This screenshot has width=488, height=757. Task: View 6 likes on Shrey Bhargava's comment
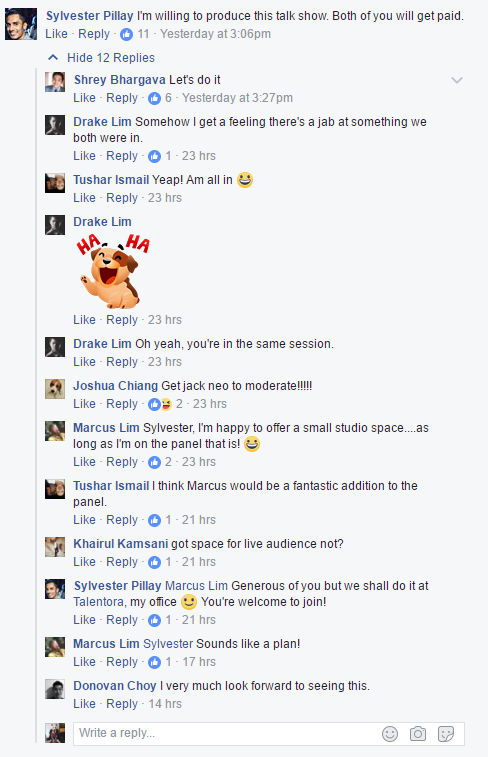click(159, 98)
